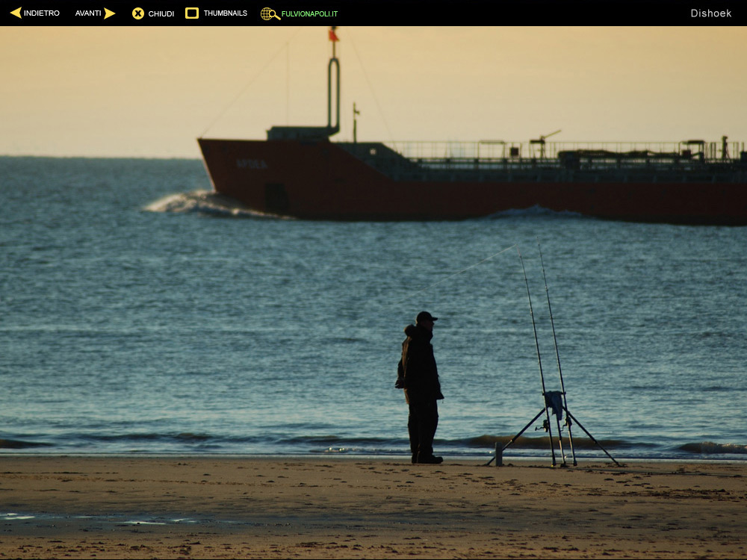The image size is (747, 560).
Task: Go back using the INDIETRO label
Action: coord(42,13)
